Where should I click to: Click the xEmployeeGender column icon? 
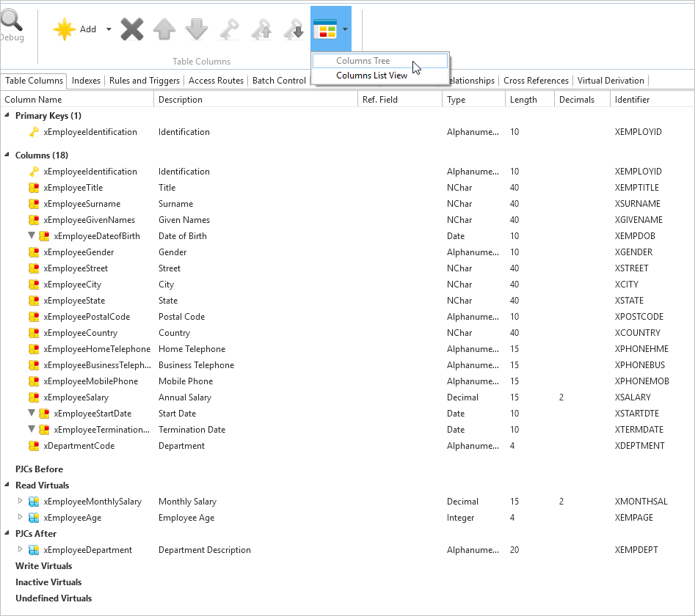point(34,252)
